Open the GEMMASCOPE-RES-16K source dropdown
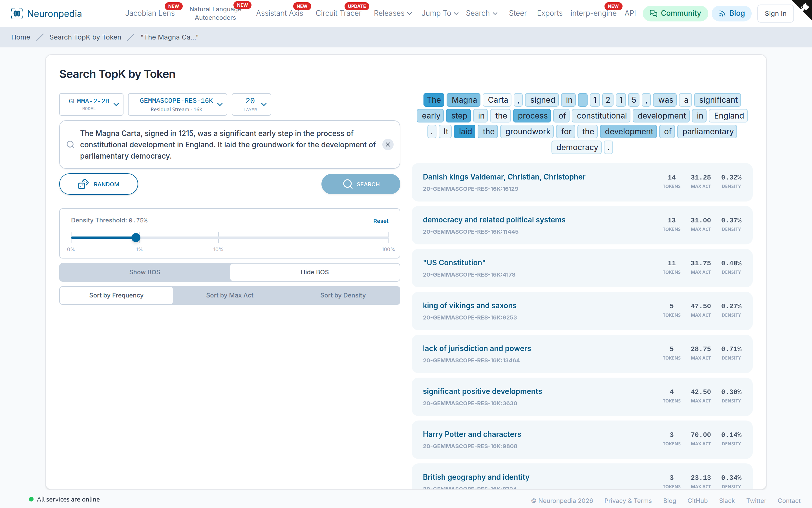This screenshot has height=508, width=812. pos(178,104)
